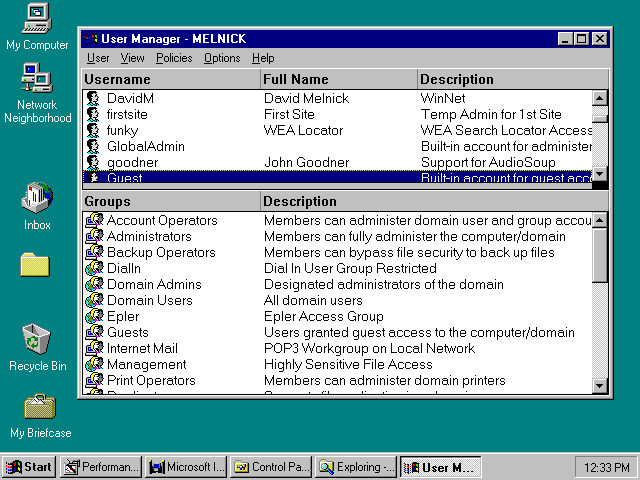The height and width of the screenshot is (480, 640).
Task: Switch to Exploring taskbar button
Action: [356, 467]
